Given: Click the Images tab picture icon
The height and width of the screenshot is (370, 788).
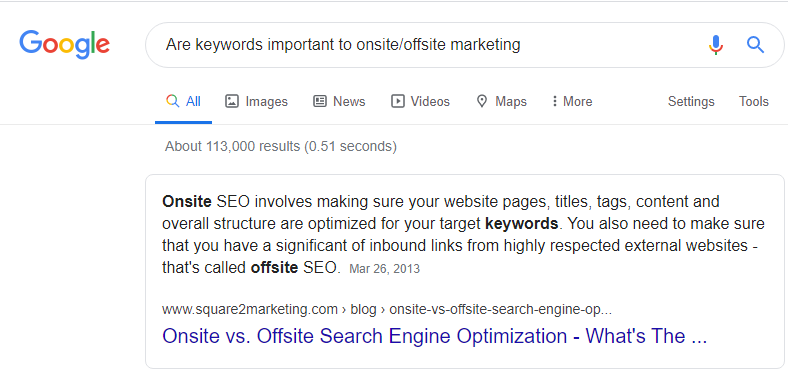Looking at the screenshot, I should point(232,102).
